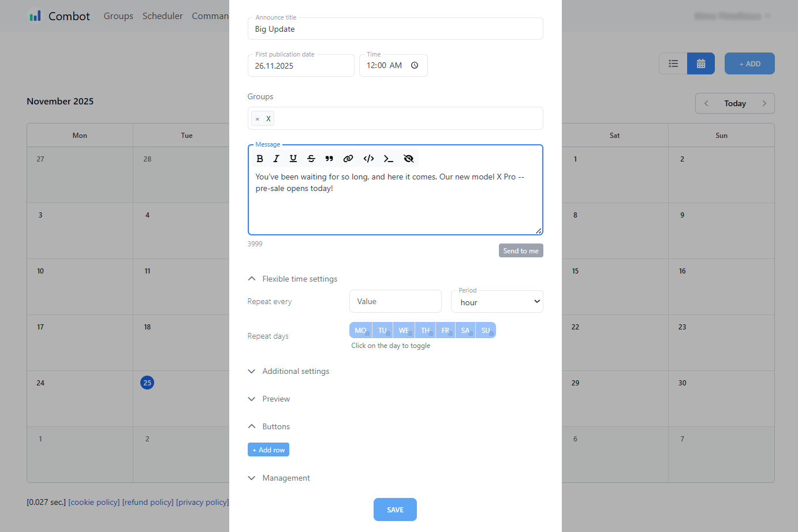Format text as code with the code icon

coord(368,158)
